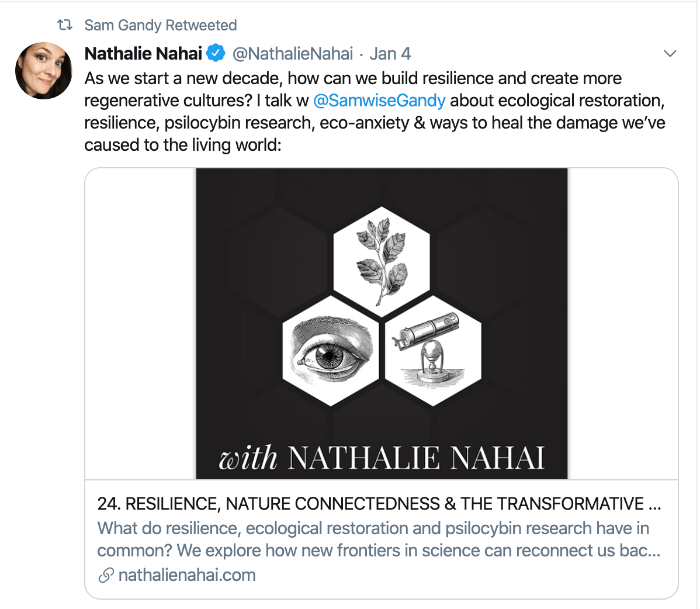Screen dimensions: 700x609
Task: Open the Nathalie Nahai display name
Action: coord(143,54)
